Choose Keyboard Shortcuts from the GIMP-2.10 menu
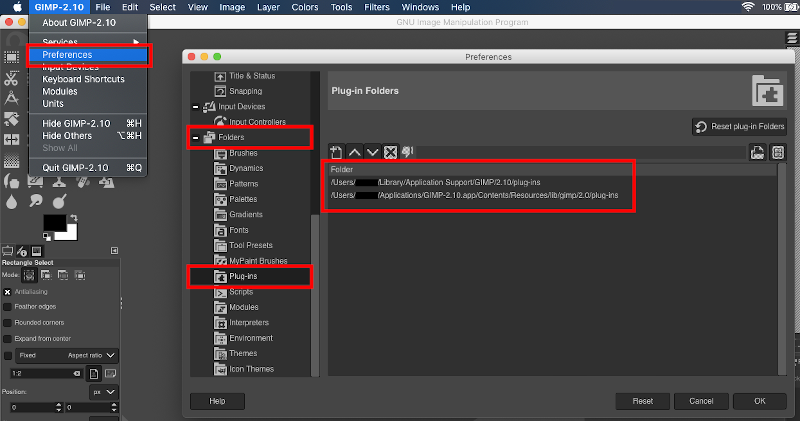 click(83, 79)
